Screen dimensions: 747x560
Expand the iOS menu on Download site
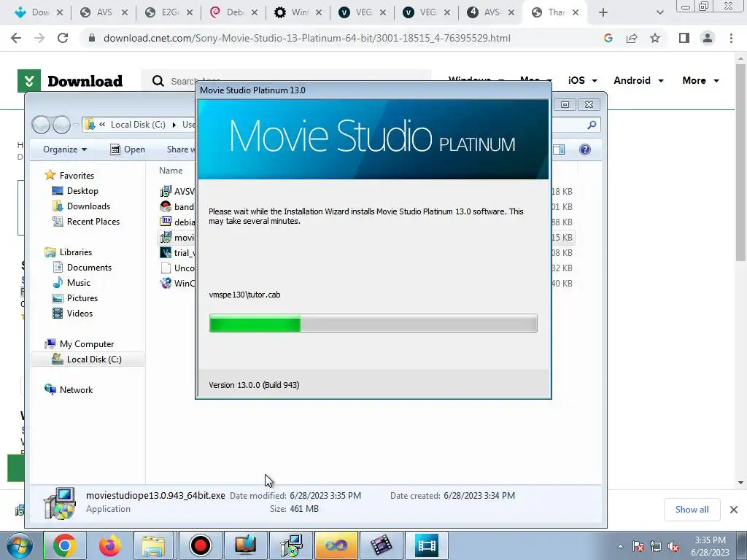pos(582,80)
